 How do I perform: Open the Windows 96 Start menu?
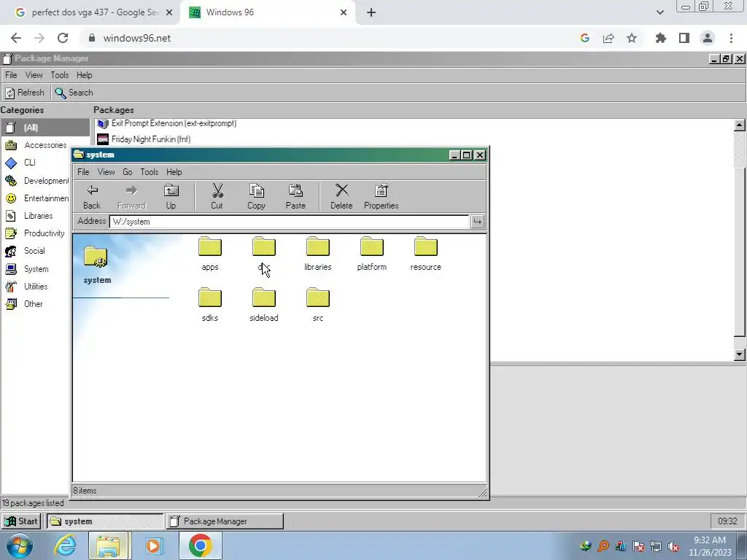click(21, 521)
